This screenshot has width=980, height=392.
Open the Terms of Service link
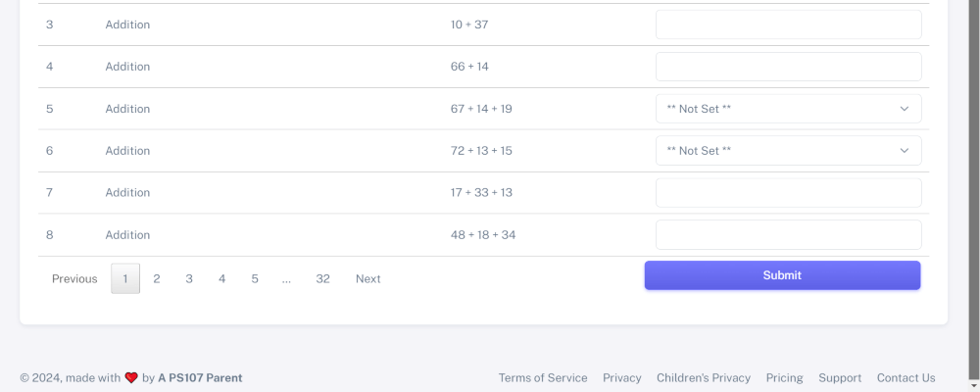[543, 378]
